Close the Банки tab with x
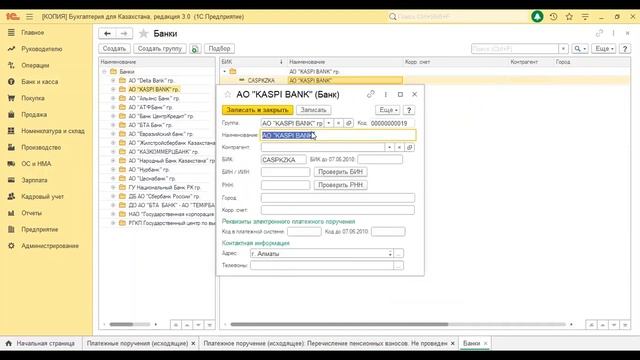 (x=486, y=343)
